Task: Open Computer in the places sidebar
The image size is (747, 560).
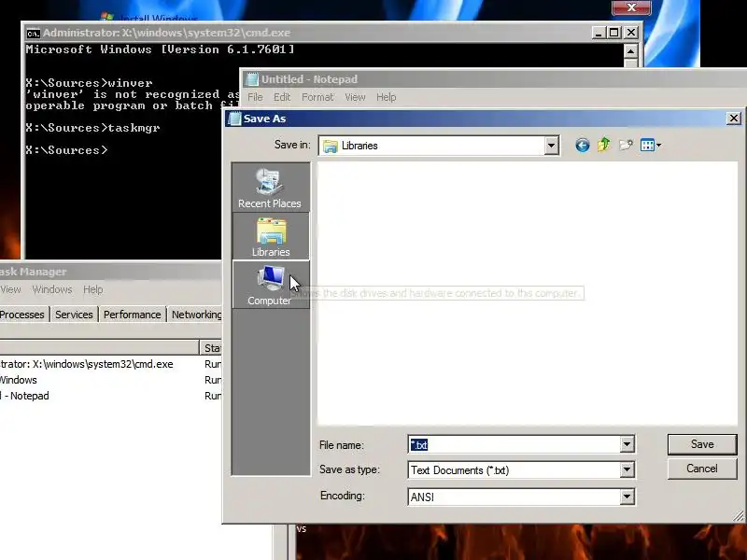Action: [x=270, y=285]
